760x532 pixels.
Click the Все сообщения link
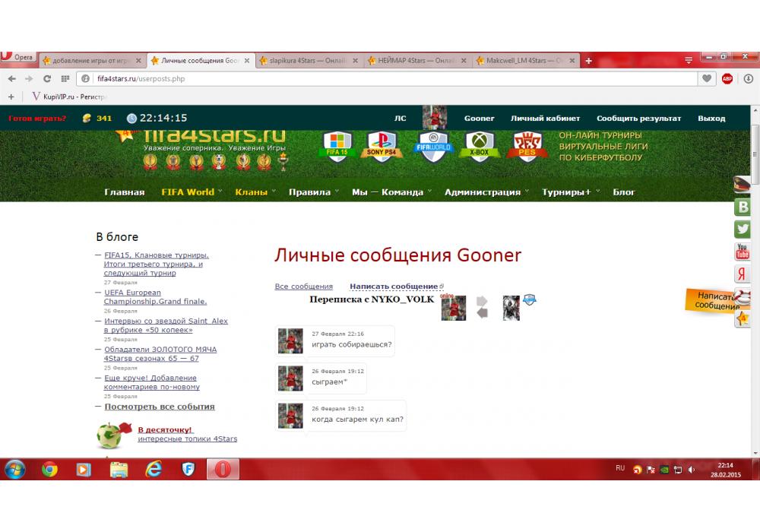point(303,287)
